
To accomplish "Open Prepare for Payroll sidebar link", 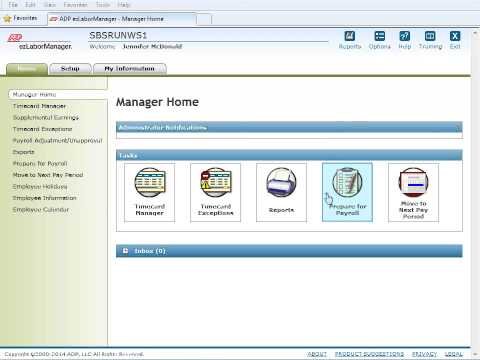I will coord(40,163).
